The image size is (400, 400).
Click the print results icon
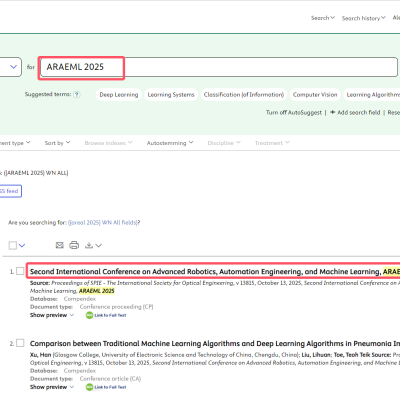(x=74, y=245)
